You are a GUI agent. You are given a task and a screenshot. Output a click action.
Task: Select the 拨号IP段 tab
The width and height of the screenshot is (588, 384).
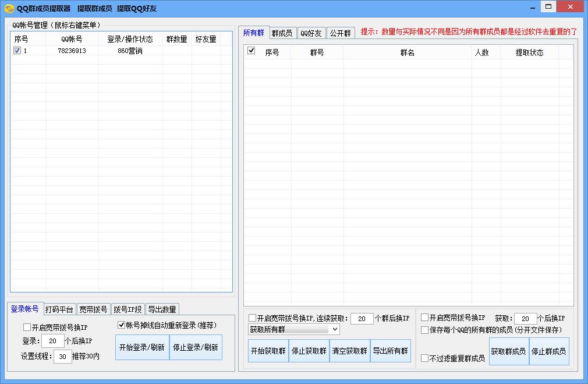[x=127, y=309]
